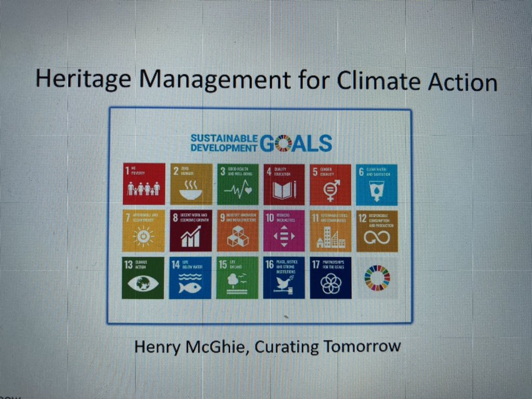Screen dimensions: 532x399
Task: Select the goal 9 Industry Innovation tile
Action: pyautogui.click(x=237, y=231)
